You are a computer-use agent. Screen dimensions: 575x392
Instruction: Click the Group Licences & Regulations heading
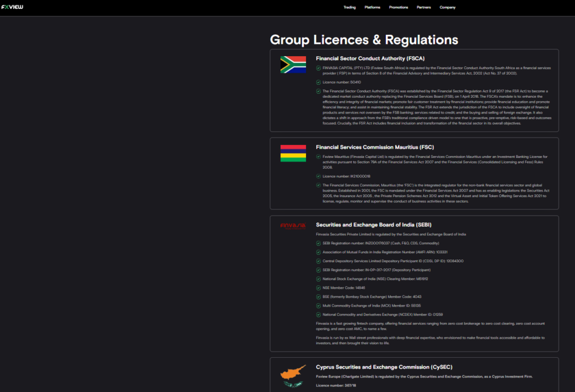click(364, 40)
